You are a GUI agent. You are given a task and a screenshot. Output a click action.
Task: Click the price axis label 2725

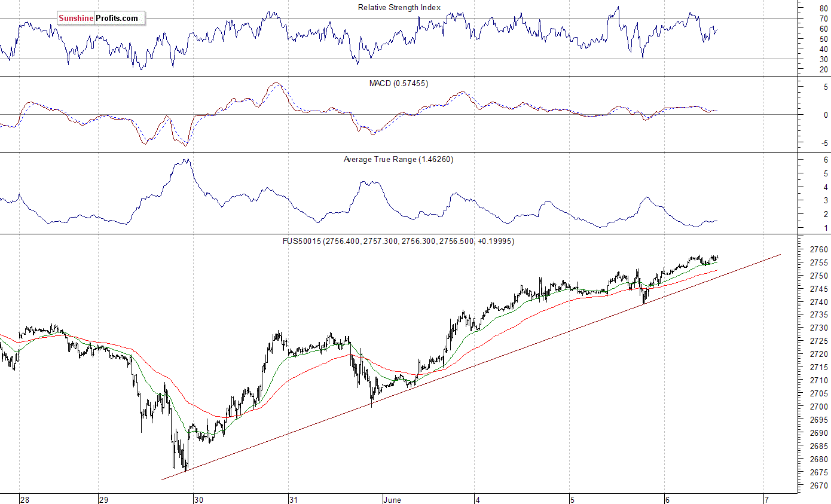click(819, 341)
